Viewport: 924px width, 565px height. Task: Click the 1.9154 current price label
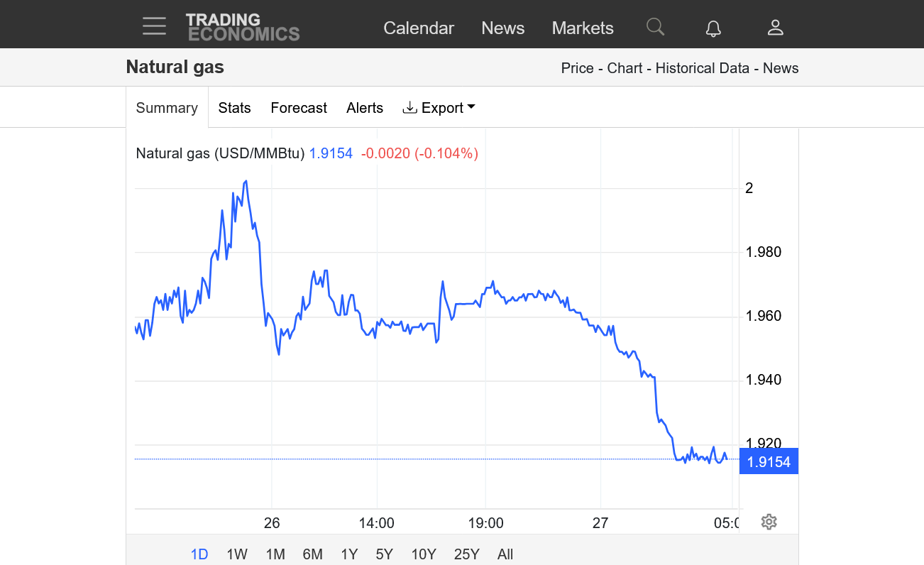click(769, 462)
